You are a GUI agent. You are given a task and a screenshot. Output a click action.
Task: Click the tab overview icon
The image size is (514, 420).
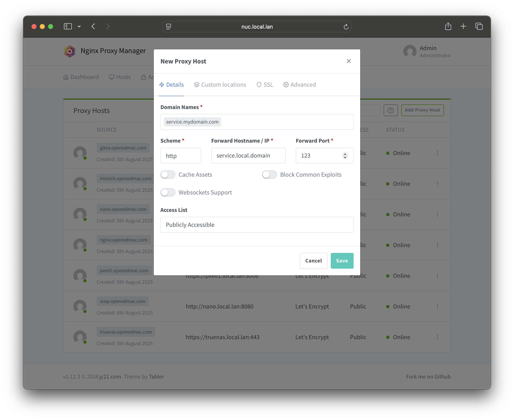(x=479, y=26)
